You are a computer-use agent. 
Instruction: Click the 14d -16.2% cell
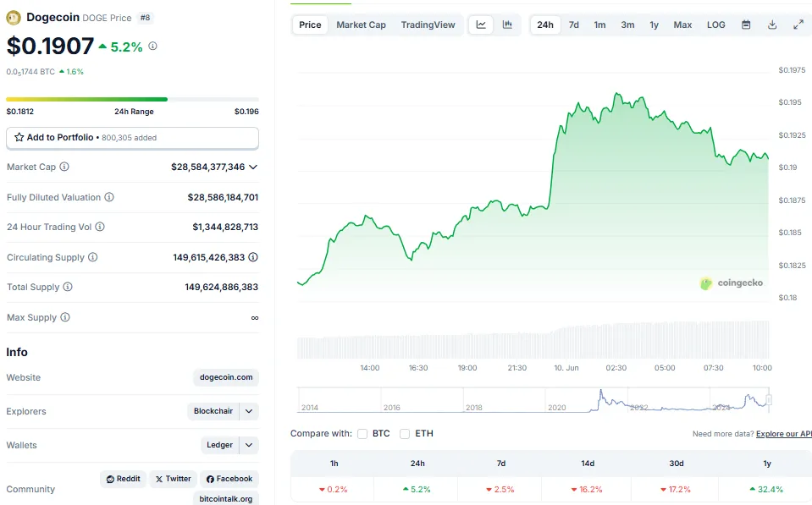point(587,489)
